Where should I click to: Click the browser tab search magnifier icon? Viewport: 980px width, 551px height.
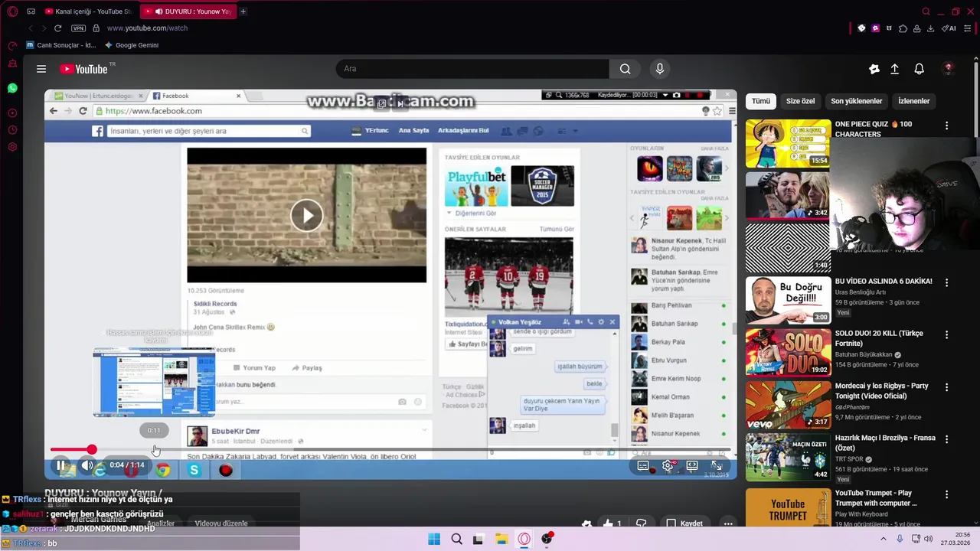click(x=926, y=11)
